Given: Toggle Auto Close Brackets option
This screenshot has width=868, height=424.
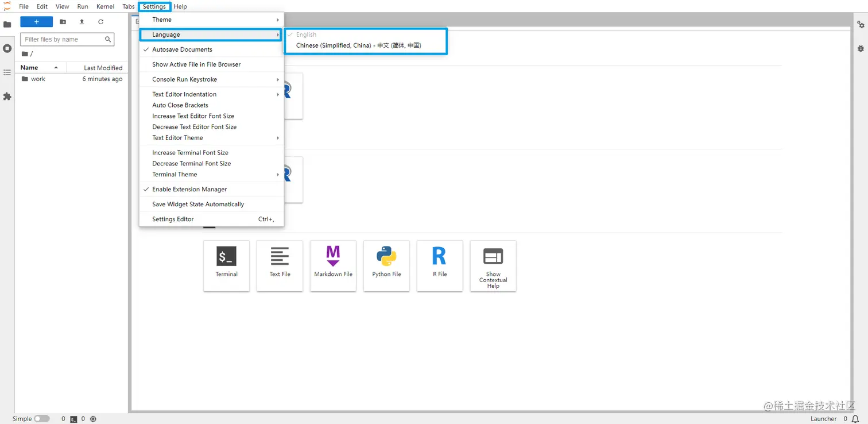Looking at the screenshot, I should coord(211,105).
